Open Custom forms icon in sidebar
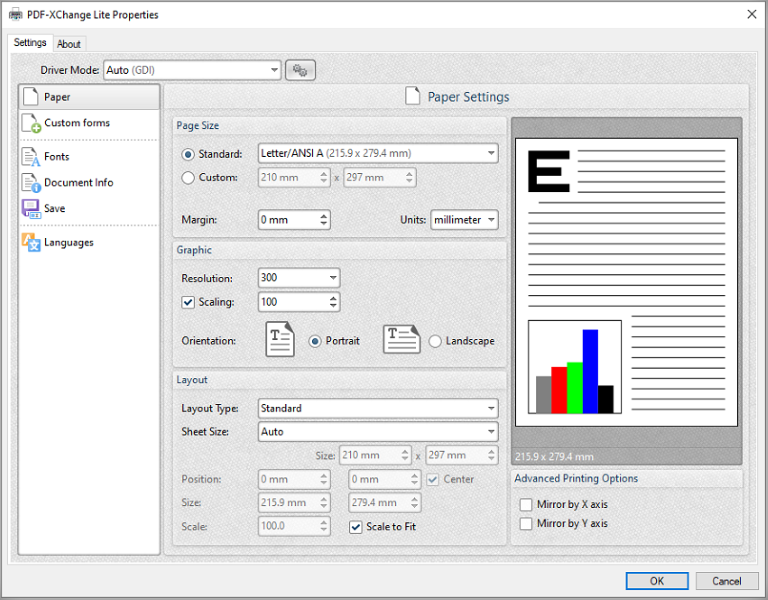This screenshot has height=600, width=768. 31,123
